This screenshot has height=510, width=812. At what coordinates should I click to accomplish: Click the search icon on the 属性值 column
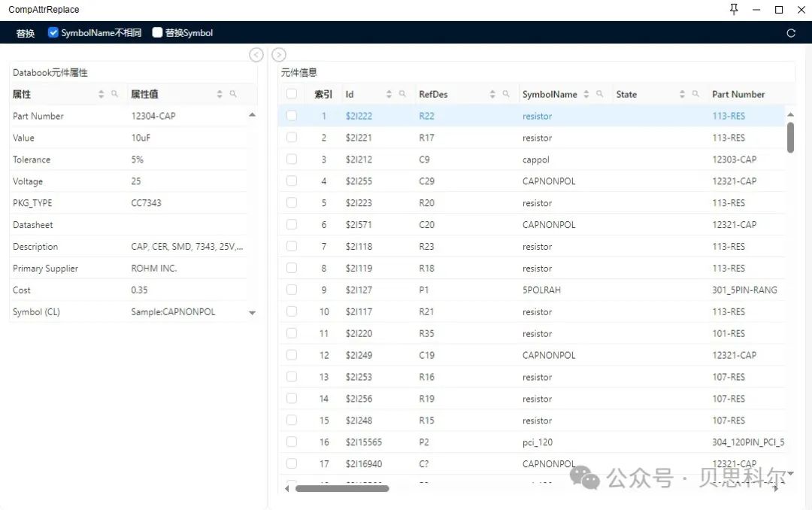[232, 93]
